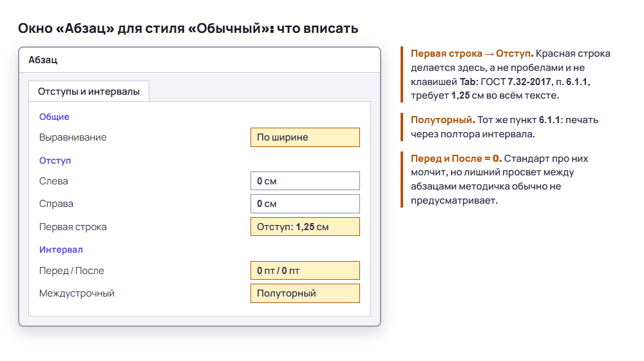Screen dimensions: 644x361
Task: Click the «Справа» indent field with 0 см
Action: (x=305, y=204)
